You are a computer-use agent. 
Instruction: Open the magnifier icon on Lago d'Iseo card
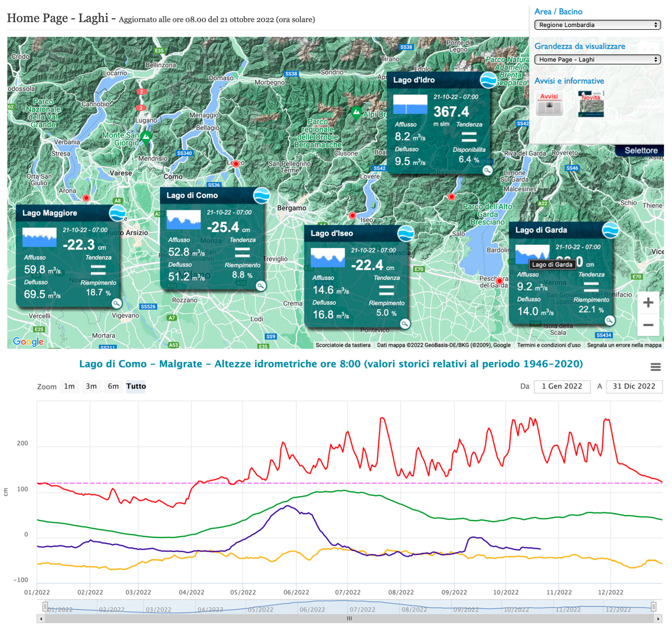(405, 324)
